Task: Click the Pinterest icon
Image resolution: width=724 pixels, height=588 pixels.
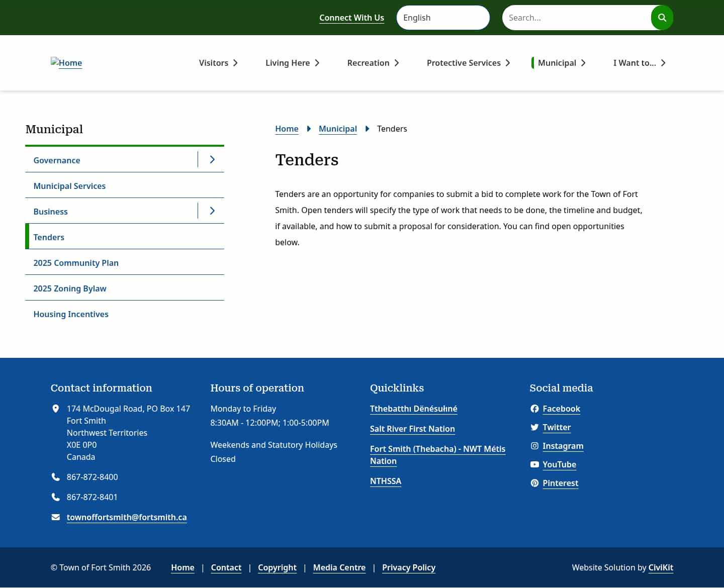Action: (534, 483)
